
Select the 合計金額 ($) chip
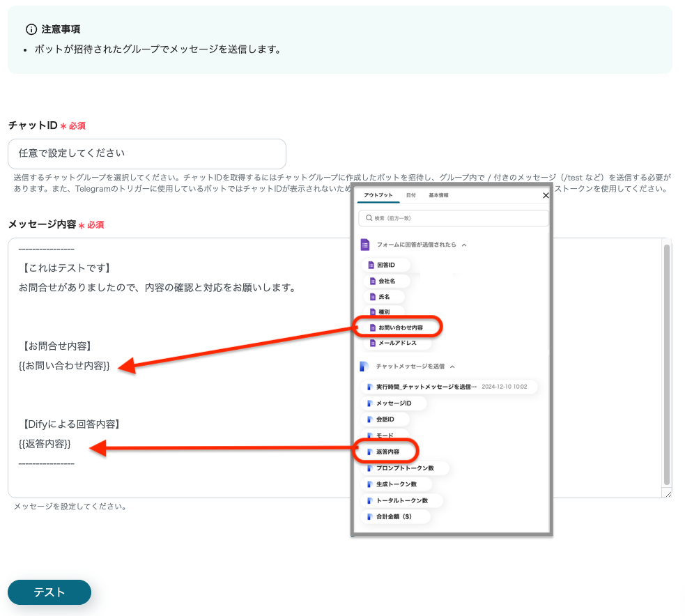tap(395, 517)
